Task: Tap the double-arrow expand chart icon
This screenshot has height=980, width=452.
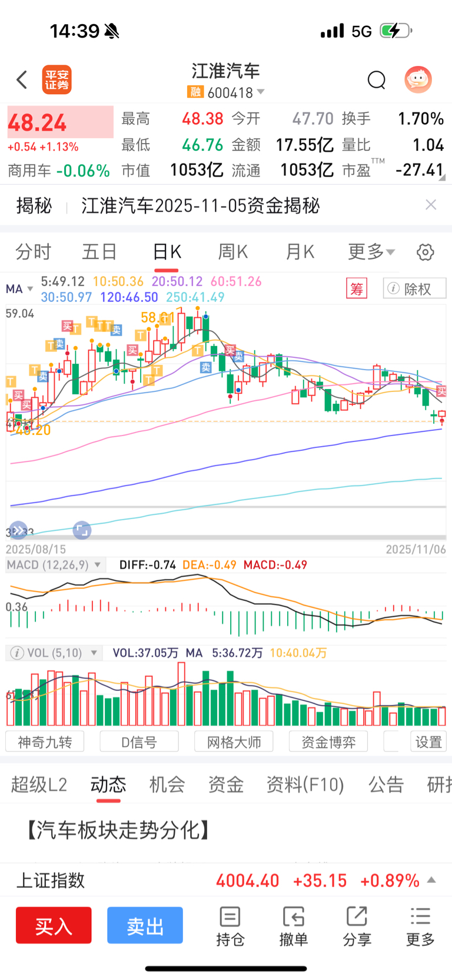Action: [x=19, y=530]
